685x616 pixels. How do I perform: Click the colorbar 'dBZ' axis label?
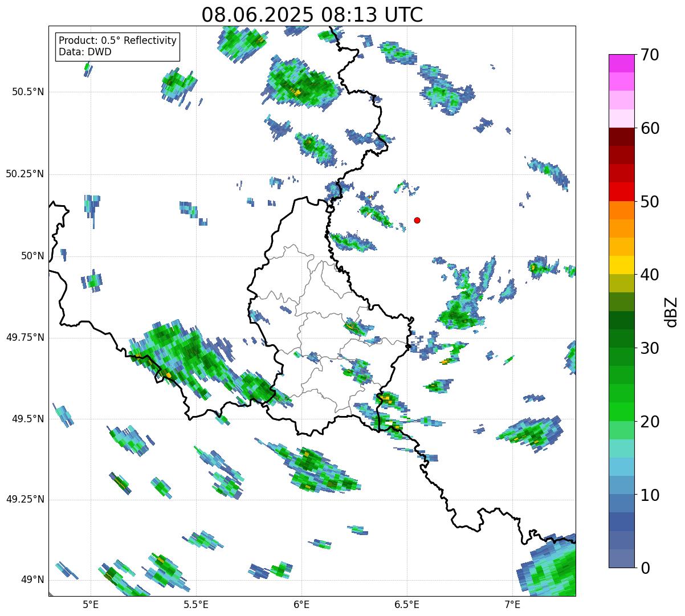671,311
